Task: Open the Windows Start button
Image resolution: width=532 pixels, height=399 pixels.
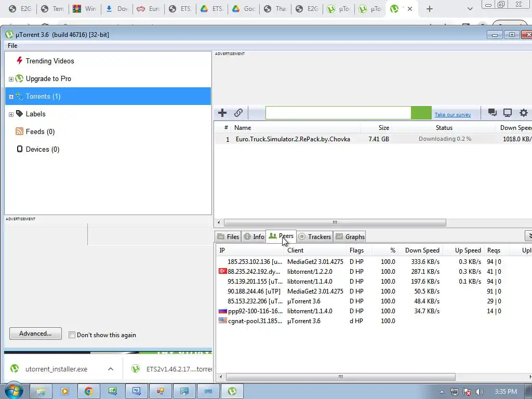Action: [x=14, y=392]
